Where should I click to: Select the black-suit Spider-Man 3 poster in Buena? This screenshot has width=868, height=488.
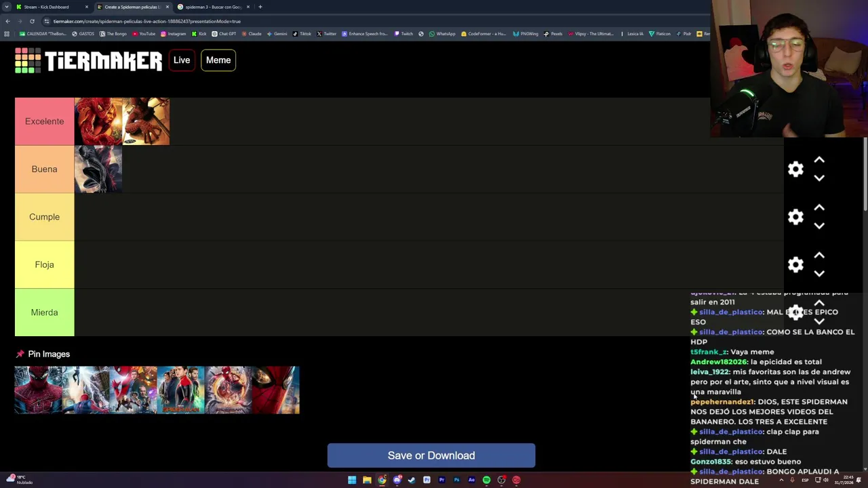tap(98, 169)
